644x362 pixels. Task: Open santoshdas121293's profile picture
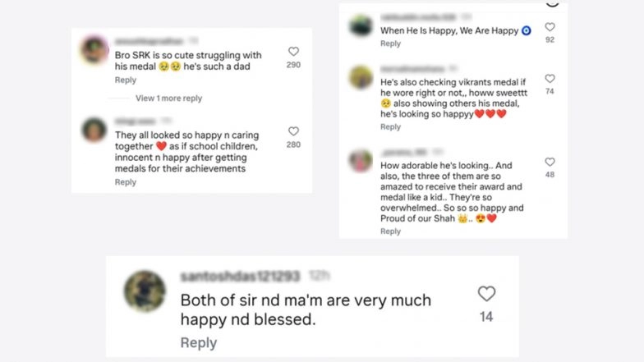point(145,291)
